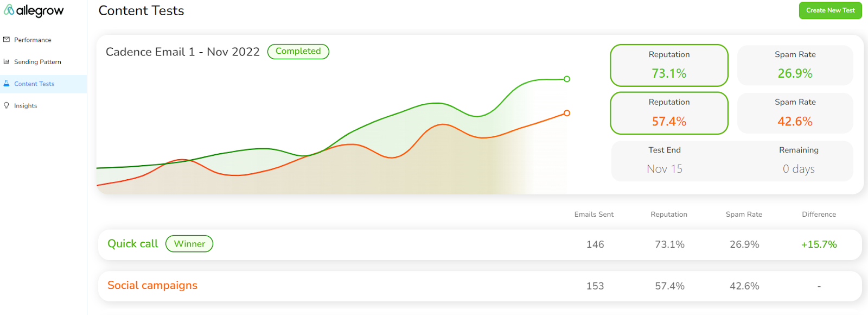Click the Winner badge next to Quick call
The height and width of the screenshot is (315, 868).
coord(189,243)
